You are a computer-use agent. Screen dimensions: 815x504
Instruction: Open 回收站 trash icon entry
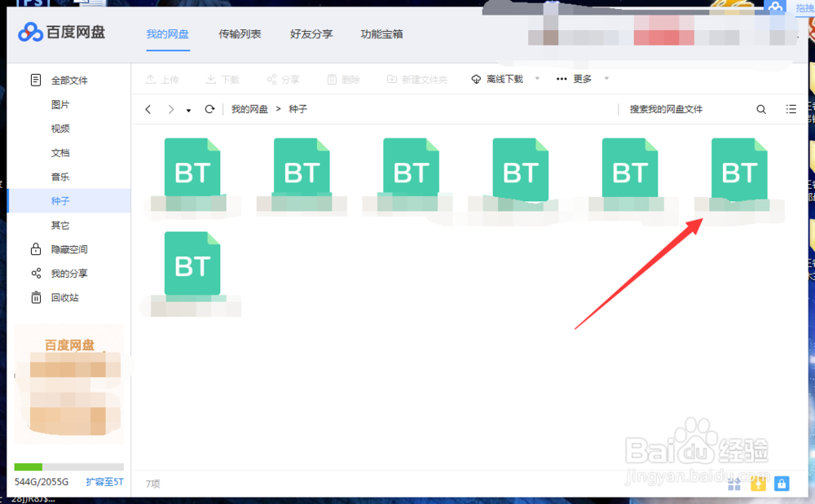55,297
